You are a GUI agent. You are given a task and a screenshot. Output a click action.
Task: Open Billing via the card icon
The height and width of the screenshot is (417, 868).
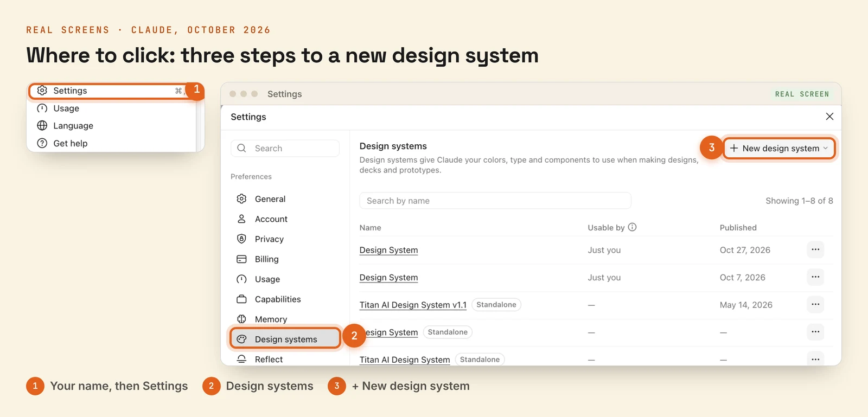click(x=242, y=259)
